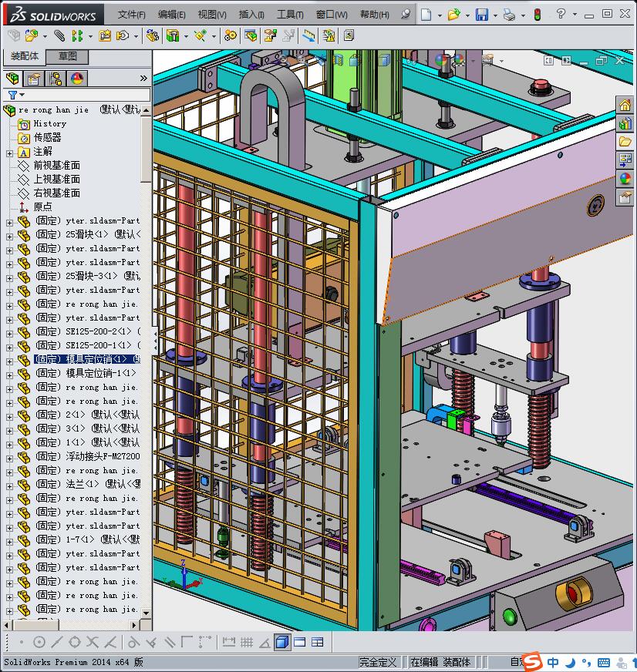Toggle grid display icon in bottom toolbar

pyautogui.click(x=247, y=642)
